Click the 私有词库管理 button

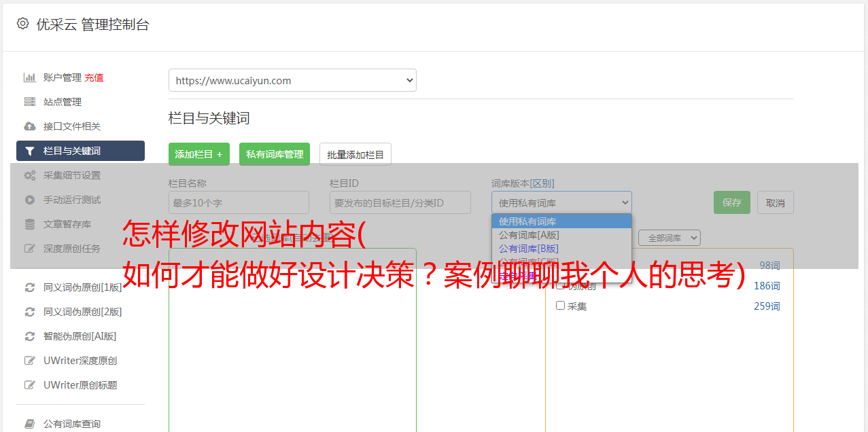[275, 154]
